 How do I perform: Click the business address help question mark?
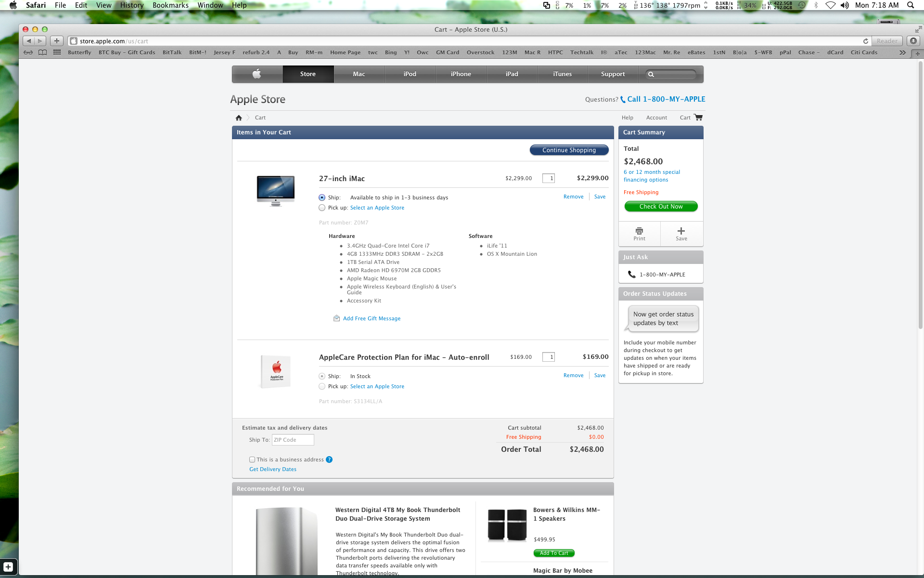tap(329, 460)
